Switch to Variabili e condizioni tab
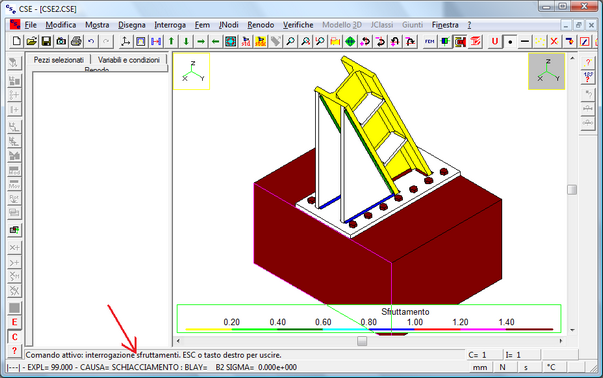Screen dimensions: 603x378 pos(128,60)
